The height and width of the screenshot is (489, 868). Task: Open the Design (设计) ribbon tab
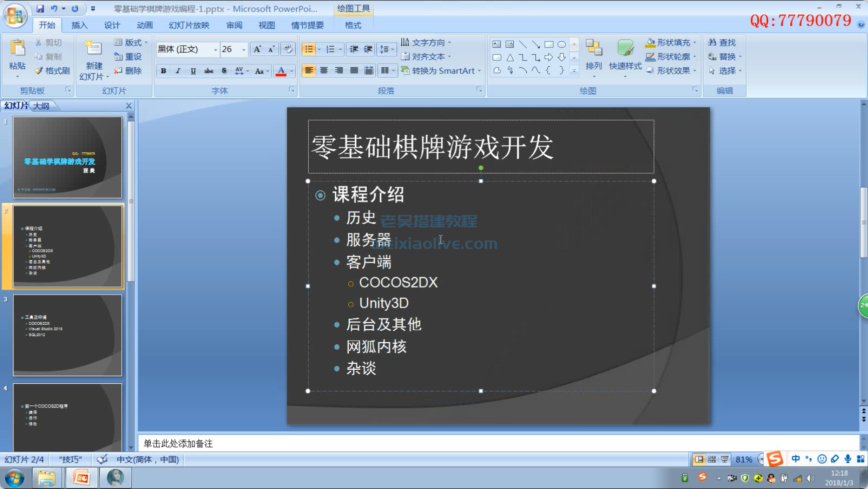(x=112, y=25)
